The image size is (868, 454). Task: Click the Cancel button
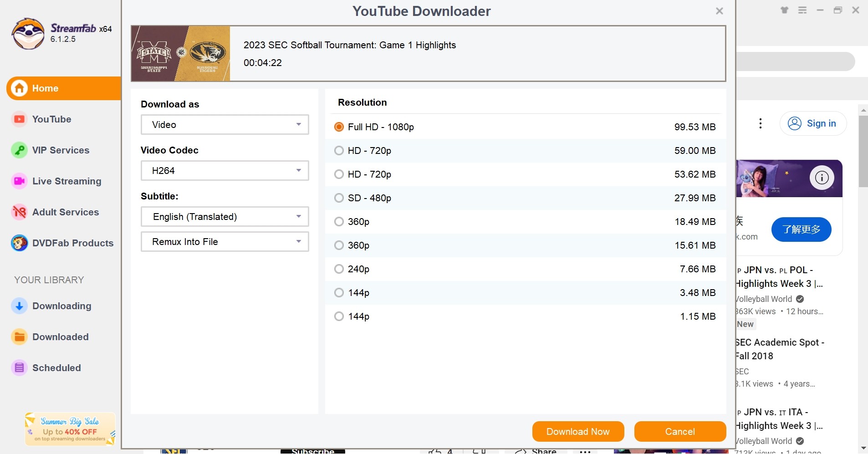point(680,432)
